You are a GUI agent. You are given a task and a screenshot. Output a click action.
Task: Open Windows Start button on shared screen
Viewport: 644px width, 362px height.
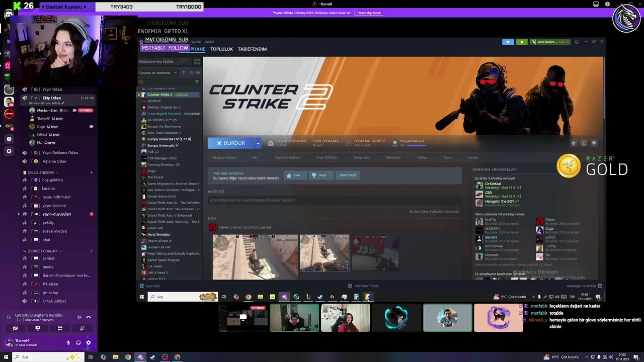142,297
